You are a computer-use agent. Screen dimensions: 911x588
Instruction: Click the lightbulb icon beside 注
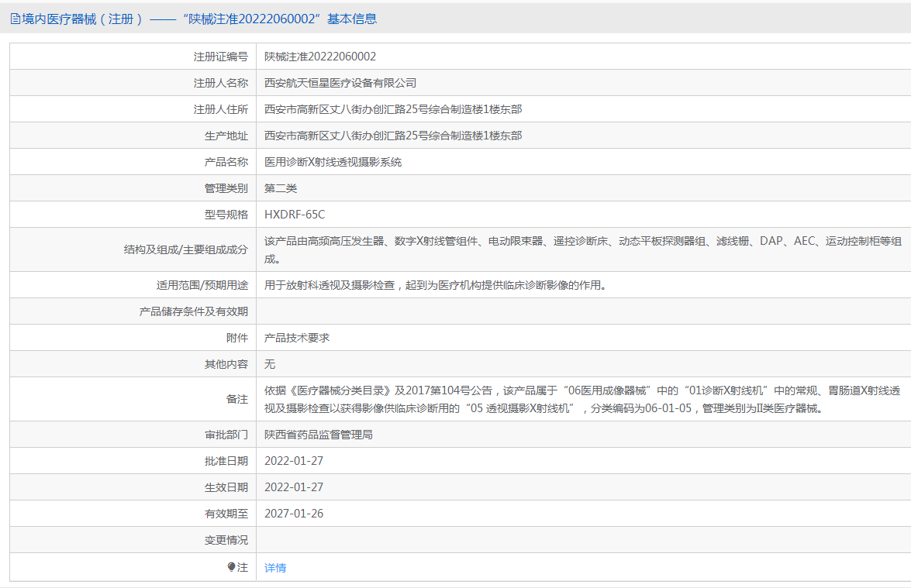point(231,567)
